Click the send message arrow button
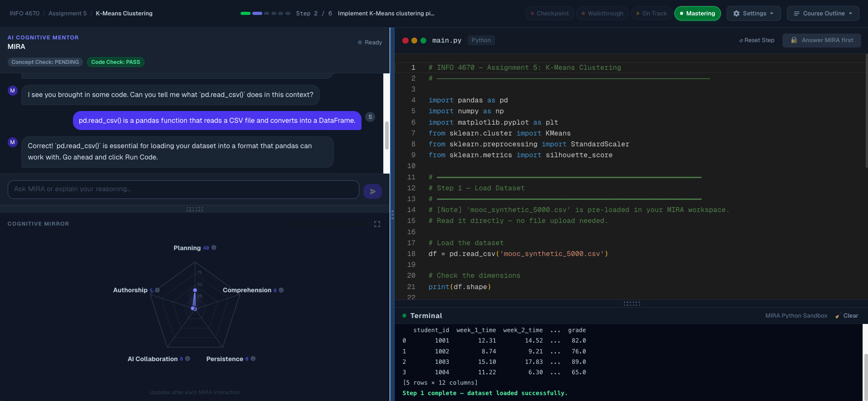Screen dimensions: 868x401 (372, 191)
